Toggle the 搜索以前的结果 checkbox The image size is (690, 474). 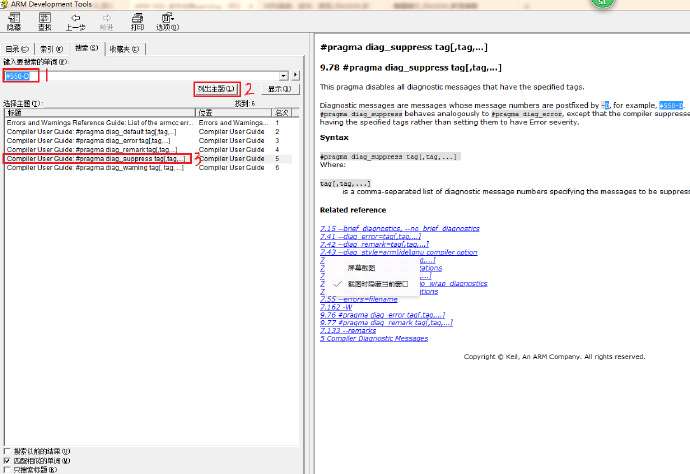coord(7,451)
